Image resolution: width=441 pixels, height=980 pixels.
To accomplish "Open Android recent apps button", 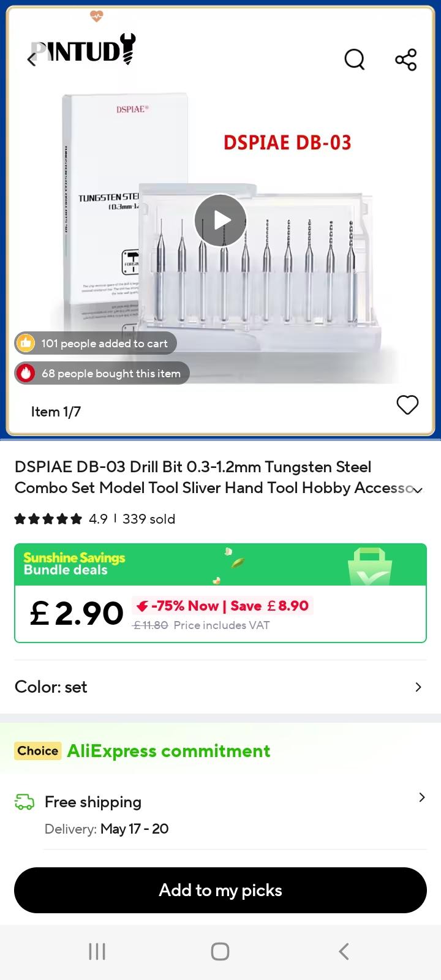I will tap(97, 951).
